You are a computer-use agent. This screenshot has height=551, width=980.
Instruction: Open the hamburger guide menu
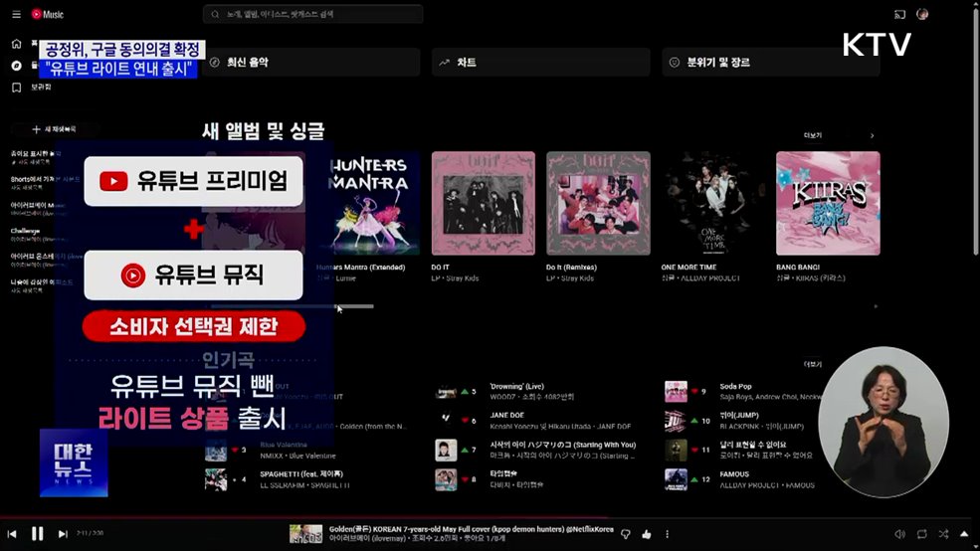[16, 14]
